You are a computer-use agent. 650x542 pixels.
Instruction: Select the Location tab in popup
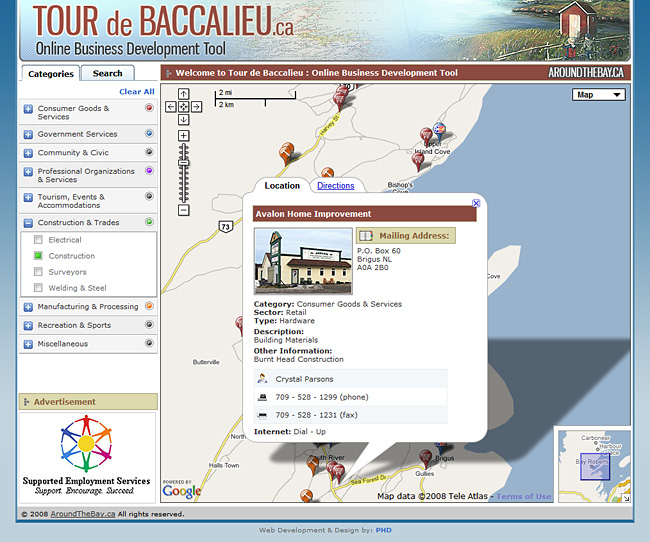tap(282, 186)
